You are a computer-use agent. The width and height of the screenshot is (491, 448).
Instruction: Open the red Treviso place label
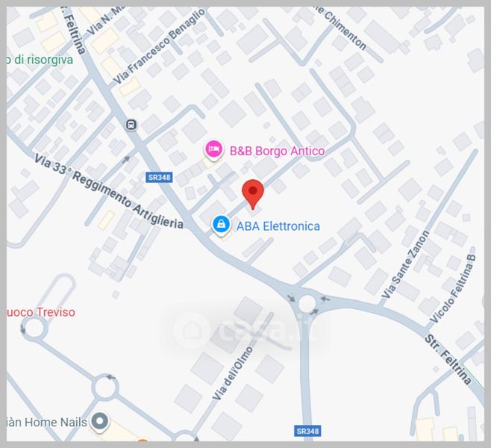[x=41, y=312]
